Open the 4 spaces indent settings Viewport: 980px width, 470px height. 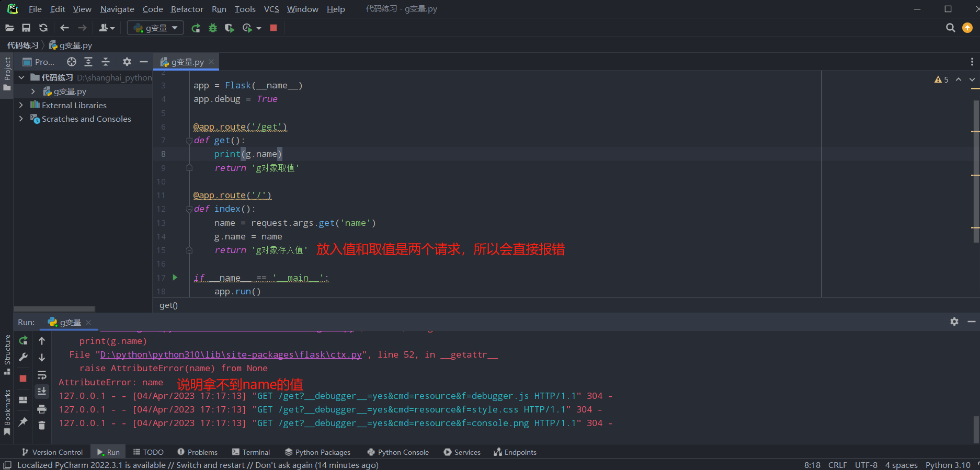point(901,465)
